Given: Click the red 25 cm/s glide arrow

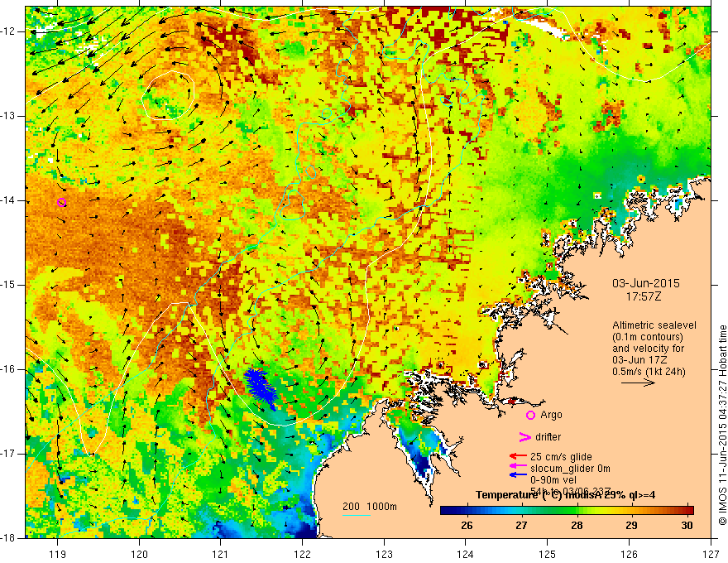Looking at the screenshot, I should click(518, 456).
